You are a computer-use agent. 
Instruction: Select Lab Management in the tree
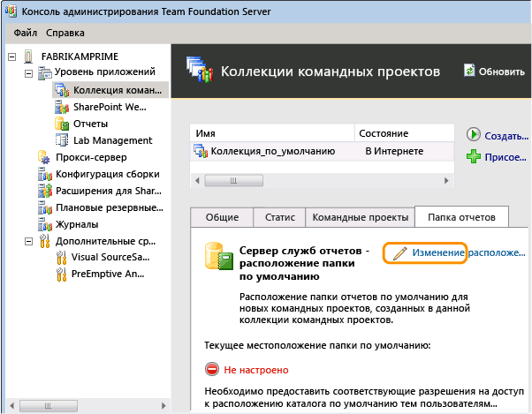(112, 140)
